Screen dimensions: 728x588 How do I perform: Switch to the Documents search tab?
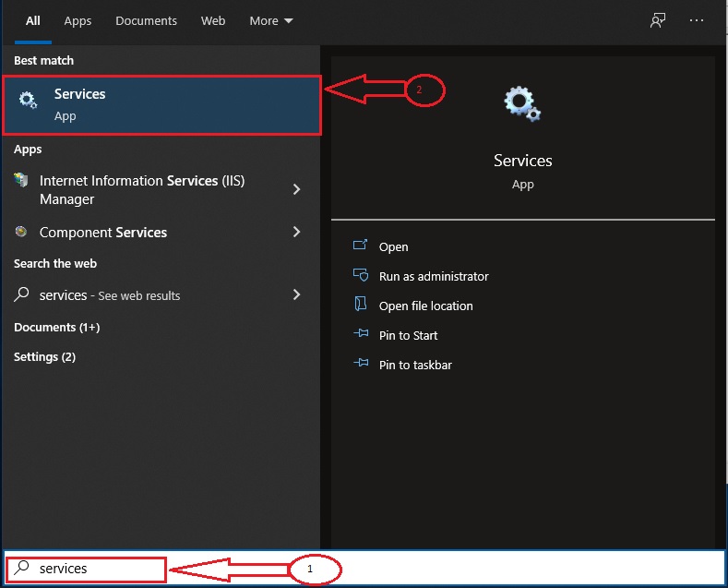point(145,21)
